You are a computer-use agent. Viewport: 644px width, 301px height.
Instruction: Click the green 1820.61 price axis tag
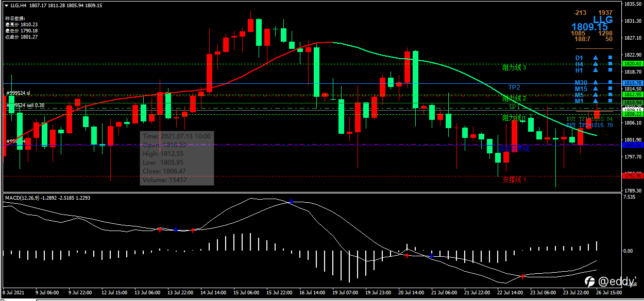(x=632, y=64)
